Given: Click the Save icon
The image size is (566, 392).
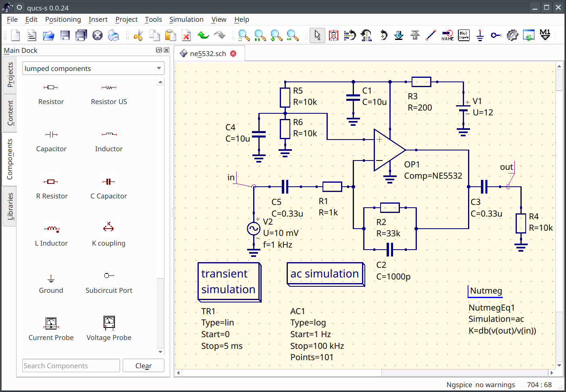Looking at the screenshot, I should (x=65, y=35).
